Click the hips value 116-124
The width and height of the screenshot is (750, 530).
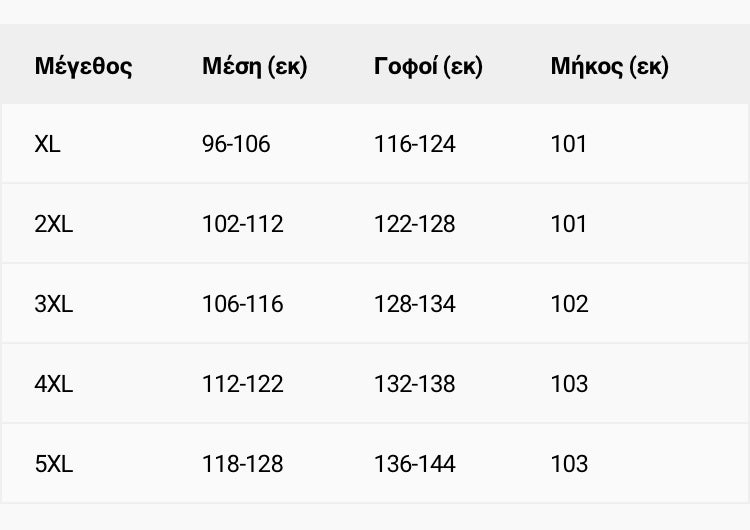click(x=415, y=144)
